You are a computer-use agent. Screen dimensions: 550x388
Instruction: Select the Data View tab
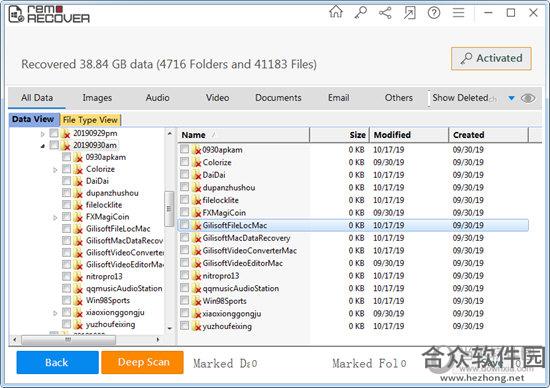[33, 119]
